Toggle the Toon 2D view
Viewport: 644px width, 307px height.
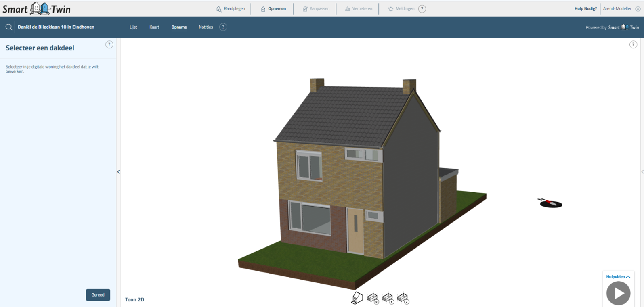pos(134,299)
